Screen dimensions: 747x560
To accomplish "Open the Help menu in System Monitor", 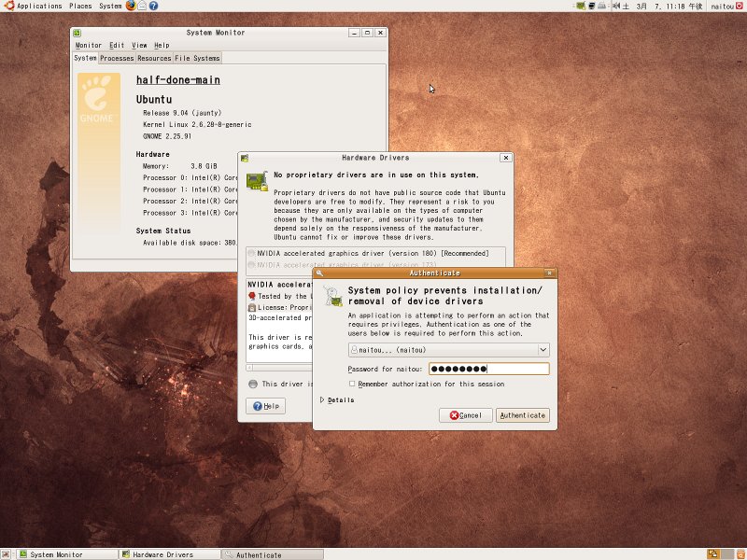I will (162, 45).
